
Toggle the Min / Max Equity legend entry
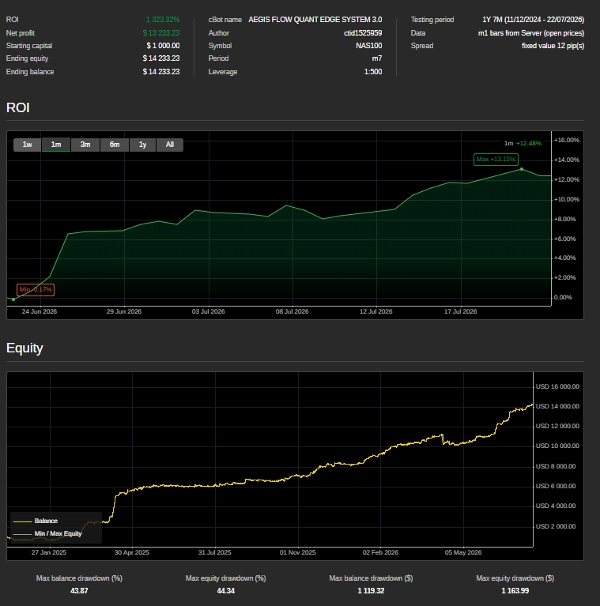[47, 534]
